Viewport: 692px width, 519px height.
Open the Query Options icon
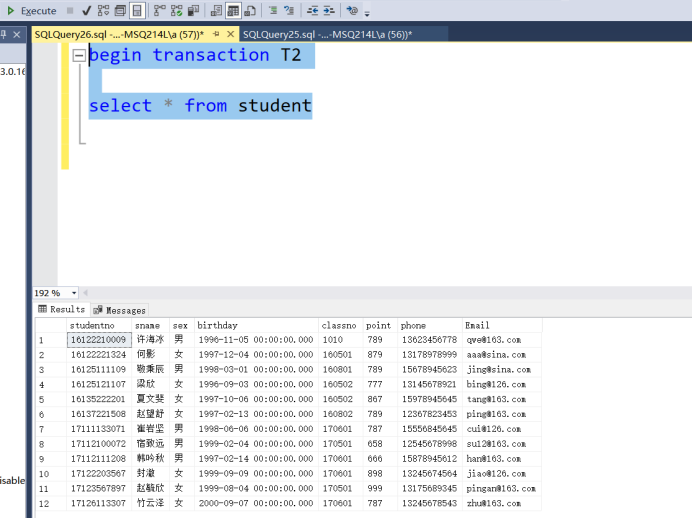pyautogui.click(x=120, y=11)
